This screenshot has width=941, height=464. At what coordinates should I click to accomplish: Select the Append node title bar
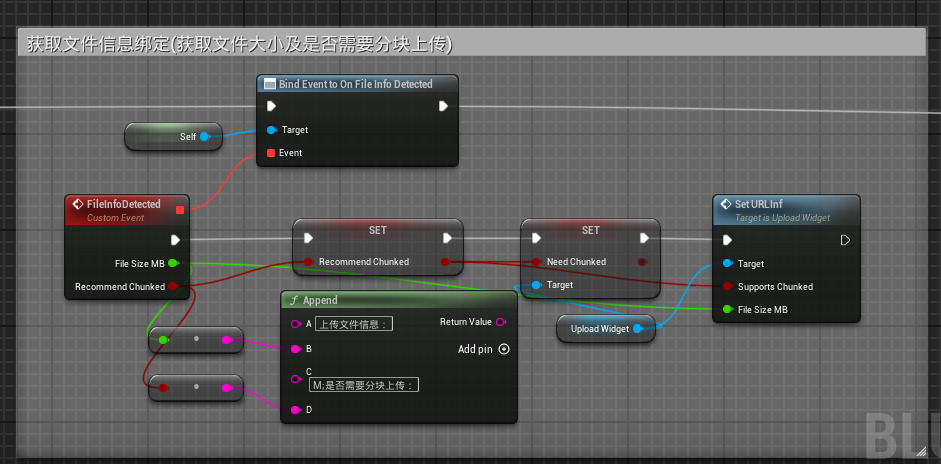[399, 300]
